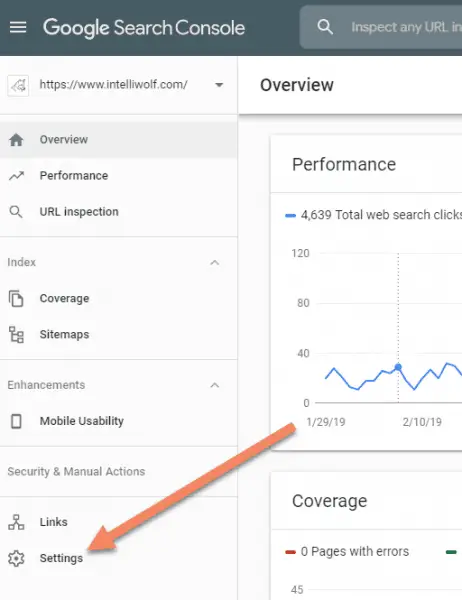Click the Overview page title
The width and height of the screenshot is (462, 600).
coord(297,85)
